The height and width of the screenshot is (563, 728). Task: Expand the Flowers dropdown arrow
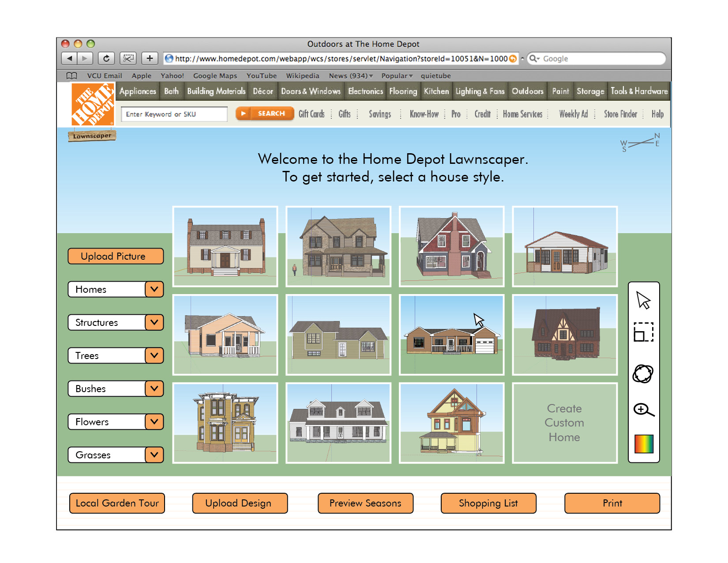point(154,422)
